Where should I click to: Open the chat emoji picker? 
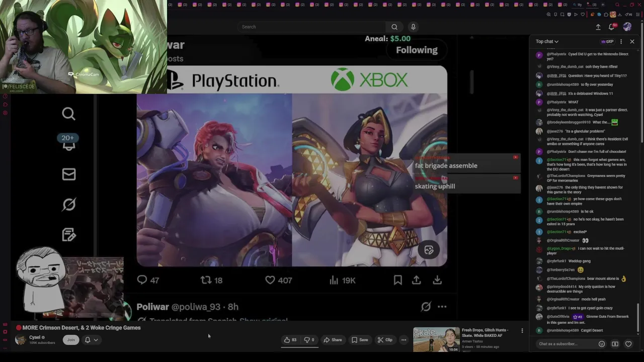coord(601,344)
